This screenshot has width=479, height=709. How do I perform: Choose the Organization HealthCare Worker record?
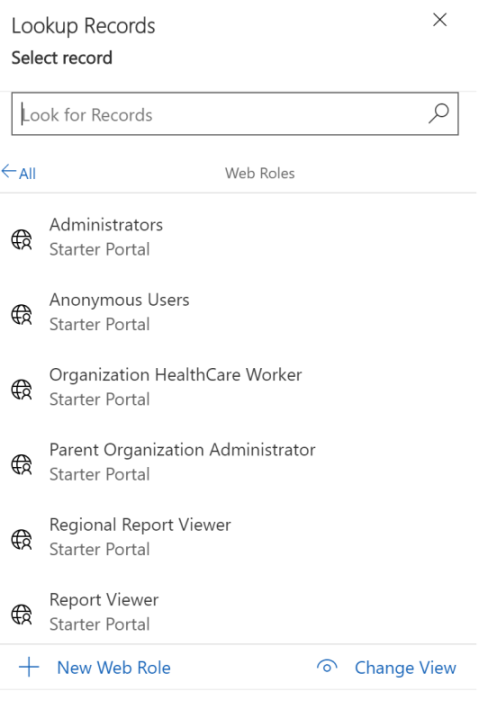tap(238, 387)
